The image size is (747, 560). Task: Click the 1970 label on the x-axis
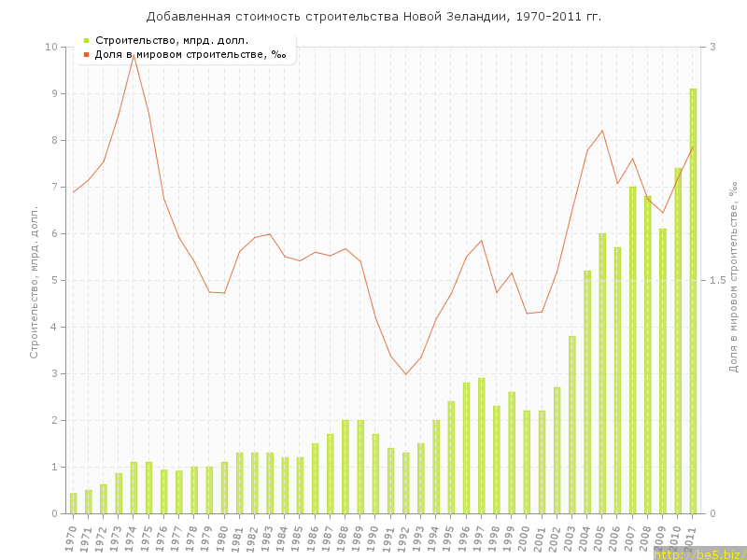(x=71, y=539)
